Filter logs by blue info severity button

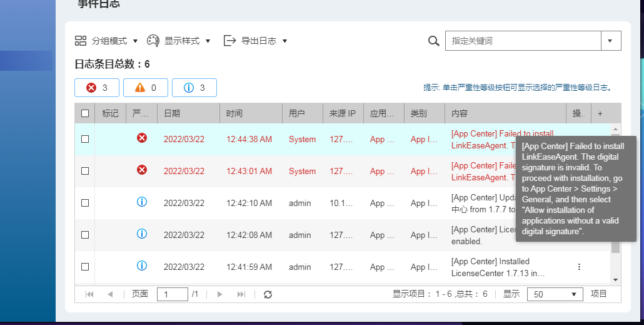point(194,88)
